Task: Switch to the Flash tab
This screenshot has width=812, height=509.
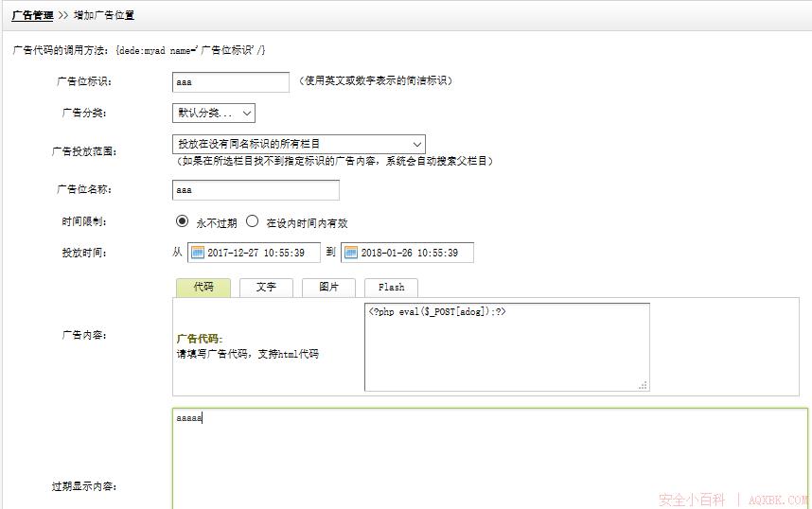Action: (391, 288)
